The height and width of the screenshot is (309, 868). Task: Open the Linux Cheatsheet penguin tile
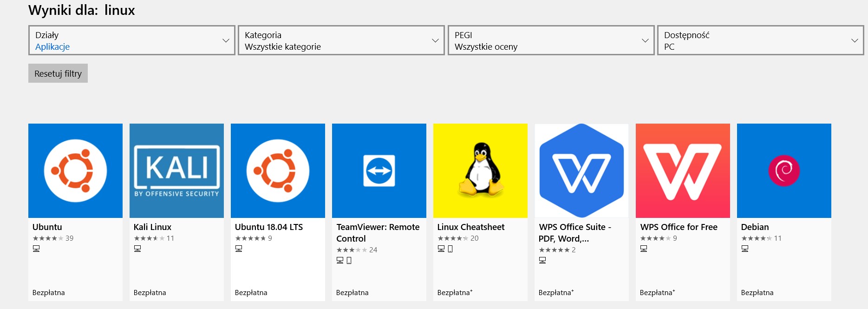coord(480,171)
